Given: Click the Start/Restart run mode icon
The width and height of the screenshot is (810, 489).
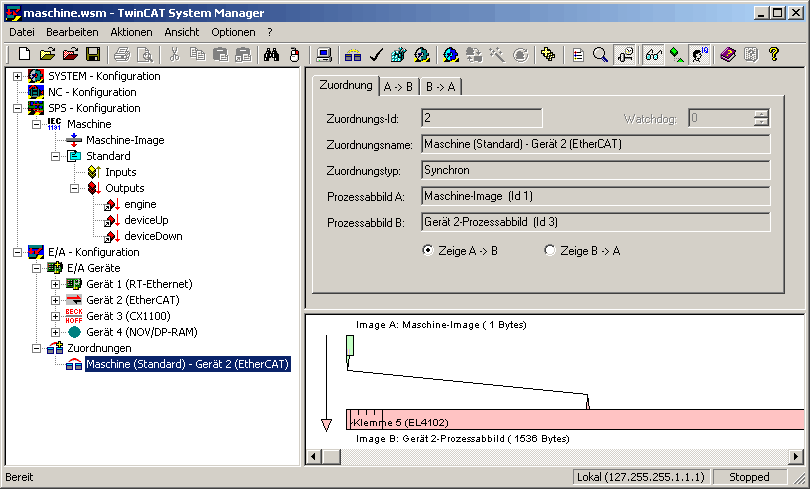Looking at the screenshot, I should pyautogui.click(x=422, y=54).
